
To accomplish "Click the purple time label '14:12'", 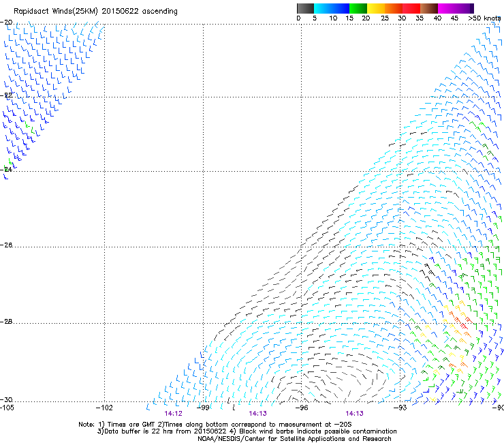I will (173, 414).
